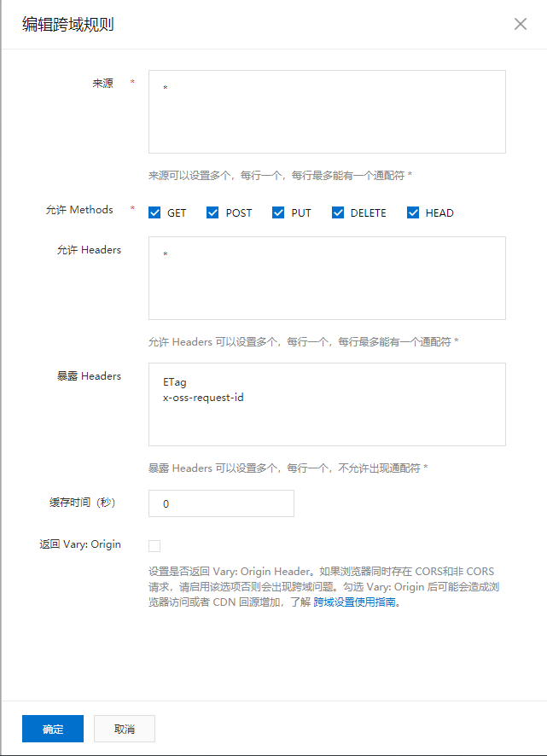Click the 来源 text area
The height and width of the screenshot is (756, 547).
pos(327,112)
